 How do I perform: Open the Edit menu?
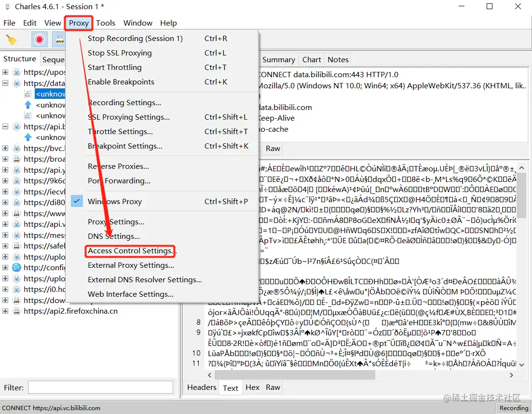30,23
